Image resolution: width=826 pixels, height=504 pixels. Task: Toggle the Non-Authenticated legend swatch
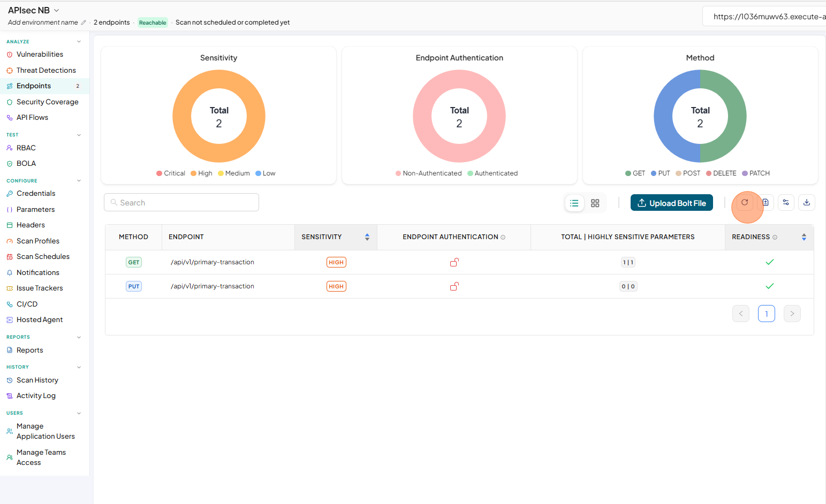pos(398,173)
